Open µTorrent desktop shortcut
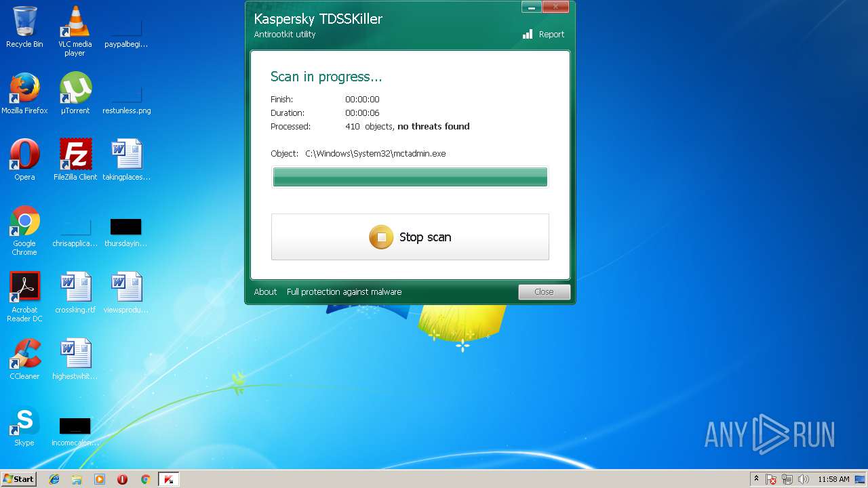This screenshot has width=868, height=488. click(x=75, y=94)
